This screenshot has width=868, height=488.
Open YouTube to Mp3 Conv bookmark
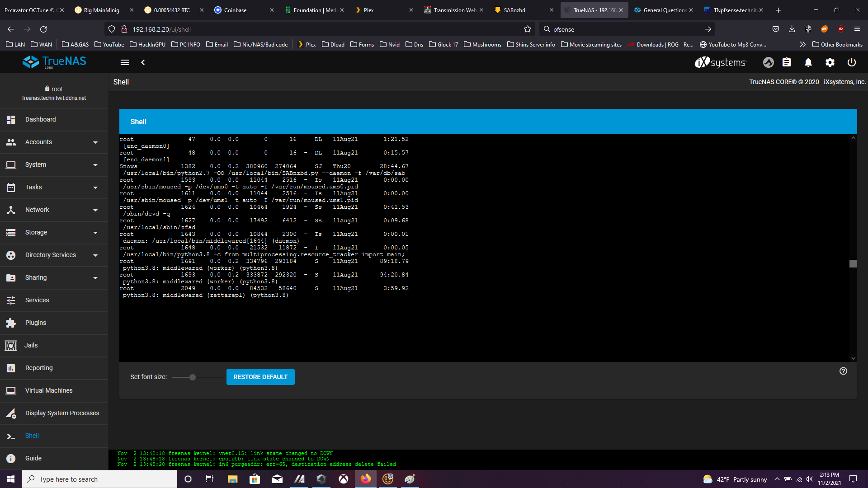pyautogui.click(x=733, y=44)
